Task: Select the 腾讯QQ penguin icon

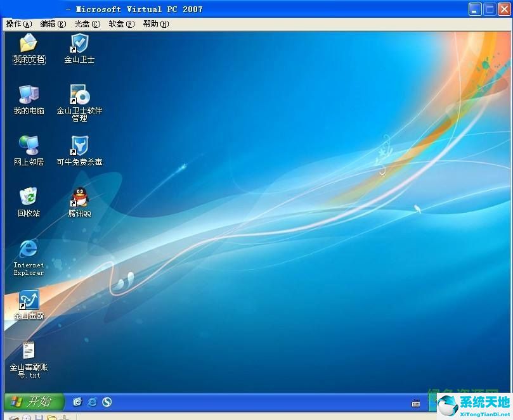Action: pyautogui.click(x=79, y=197)
